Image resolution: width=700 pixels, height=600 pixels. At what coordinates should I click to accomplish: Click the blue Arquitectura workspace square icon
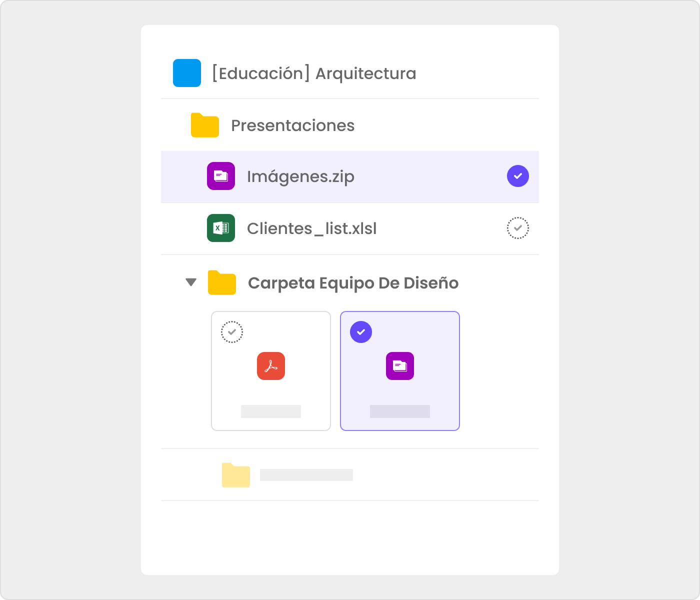point(187,73)
